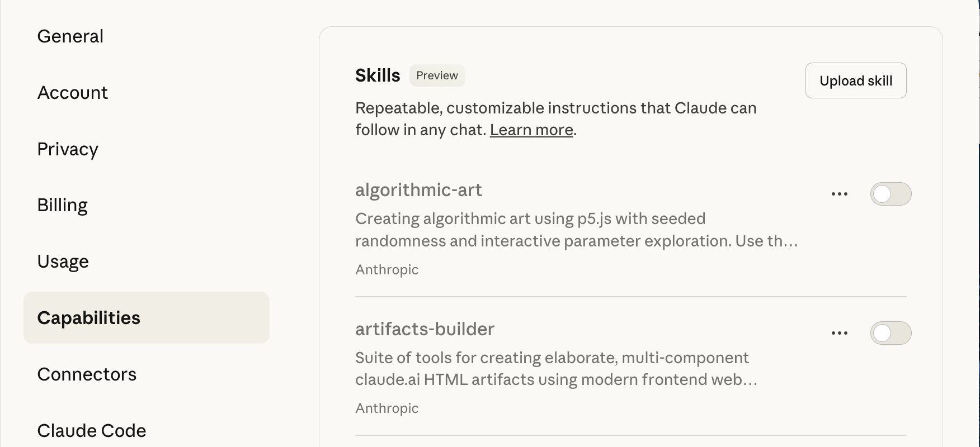Screen dimensions: 980x447
Task: Open the Connectors settings section
Action: [87, 374]
